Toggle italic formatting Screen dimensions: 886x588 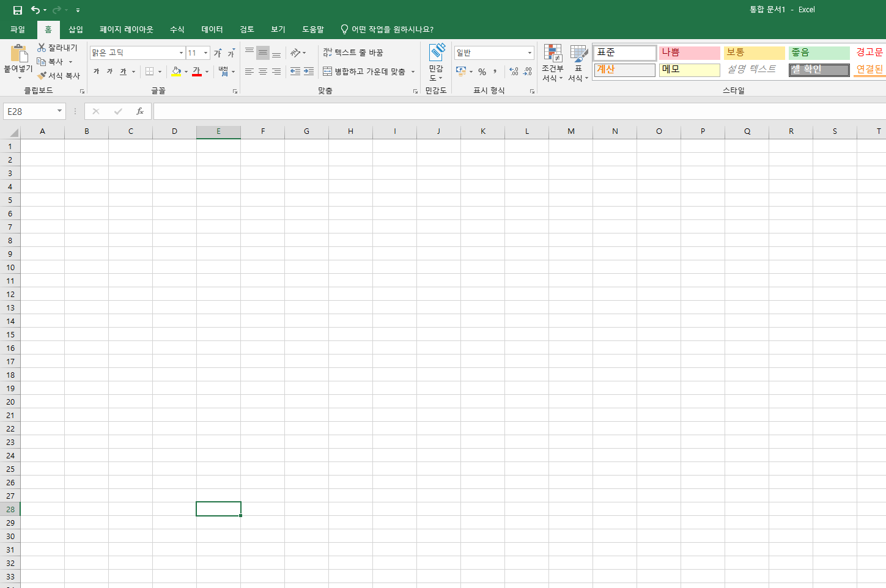click(x=109, y=72)
